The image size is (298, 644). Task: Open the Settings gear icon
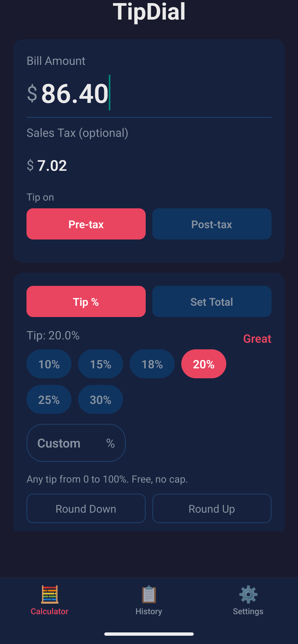pos(248,594)
